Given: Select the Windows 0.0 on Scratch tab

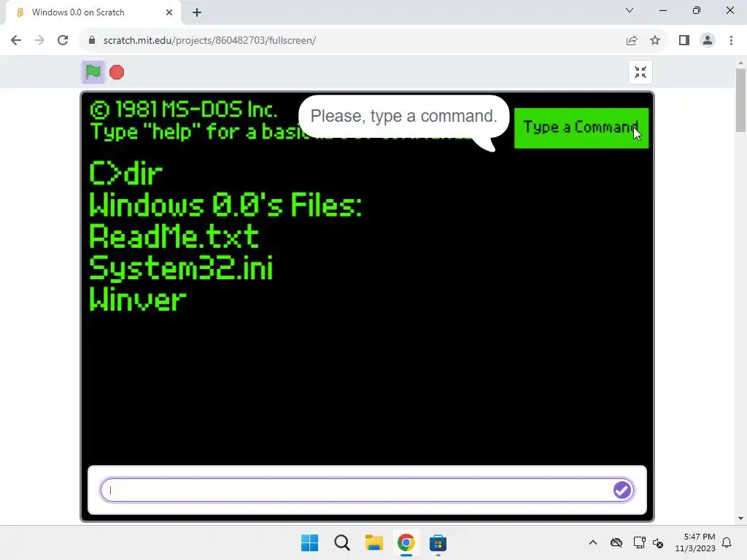Looking at the screenshot, I should pos(93,12).
